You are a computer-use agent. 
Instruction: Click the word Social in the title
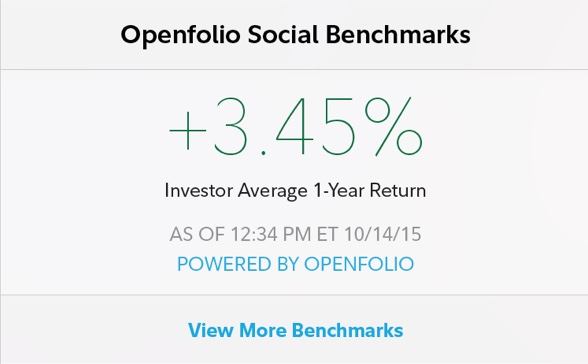click(283, 35)
